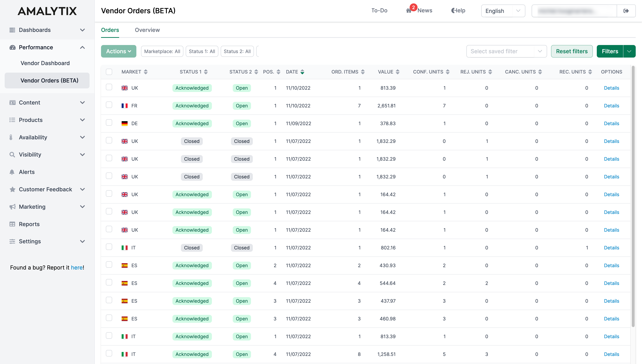Open the News panel with notifications
The image size is (642, 364).
(x=419, y=11)
